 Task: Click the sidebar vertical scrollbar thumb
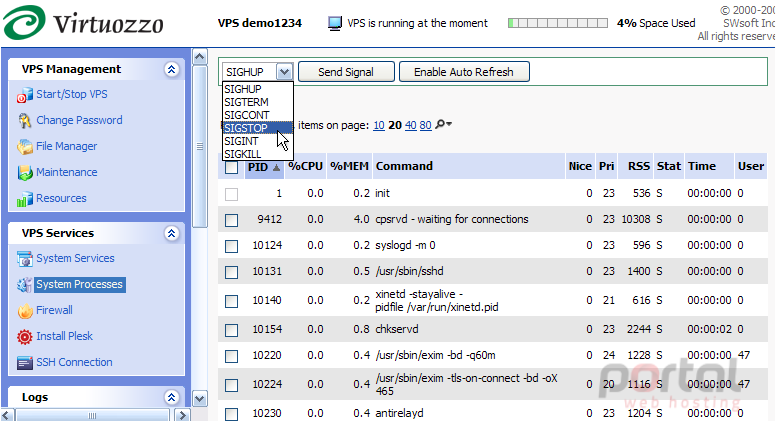199,146
